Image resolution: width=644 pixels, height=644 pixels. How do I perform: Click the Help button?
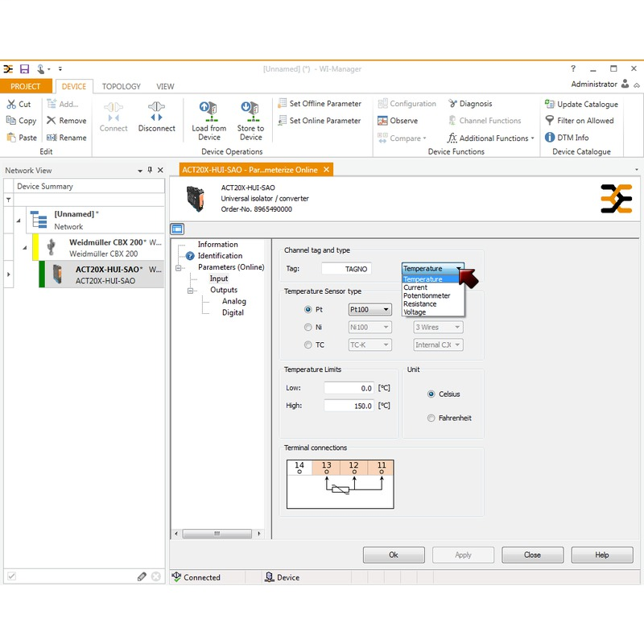click(602, 555)
